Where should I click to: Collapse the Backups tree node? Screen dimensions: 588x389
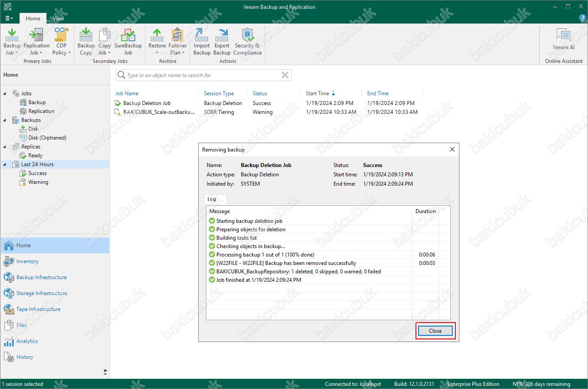[x=5, y=120]
